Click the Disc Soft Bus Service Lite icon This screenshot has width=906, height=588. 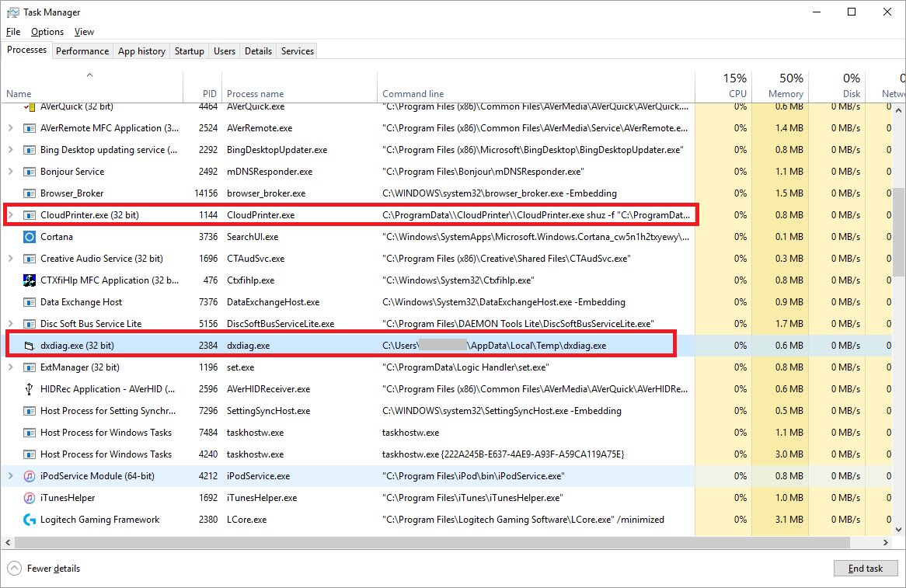pos(29,324)
